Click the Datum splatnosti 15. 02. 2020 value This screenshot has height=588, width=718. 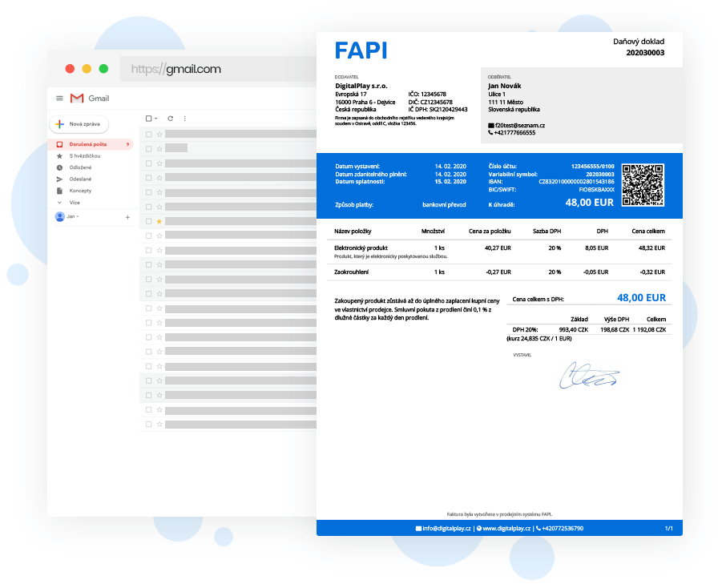(450, 182)
